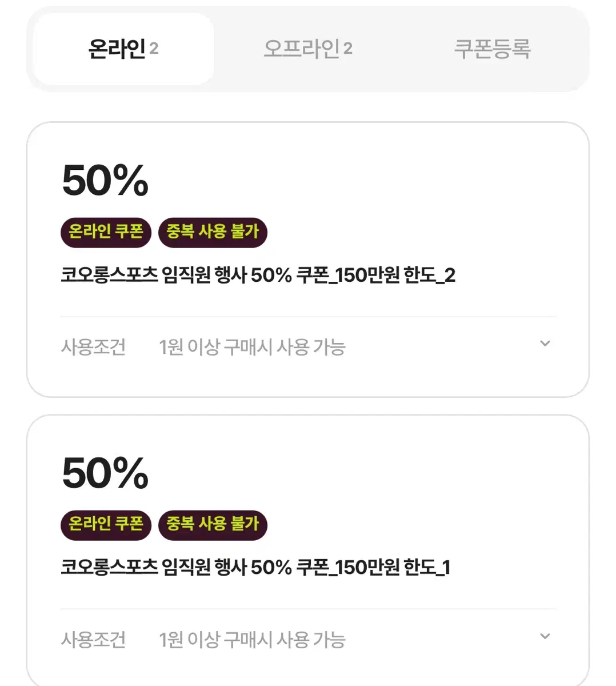
Task: Tap the 사용조건 label on the 한도_2 coupon
Action: (x=93, y=347)
